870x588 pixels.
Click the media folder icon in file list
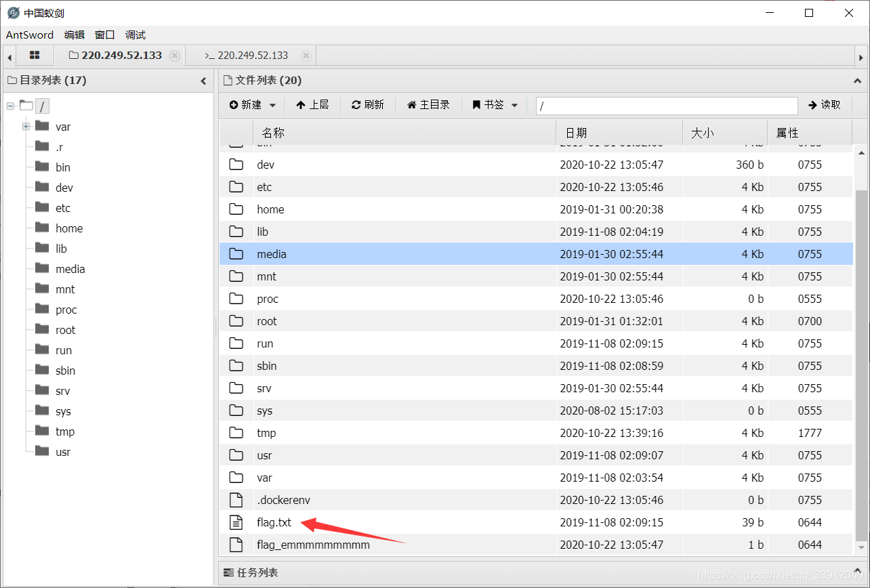pos(236,254)
